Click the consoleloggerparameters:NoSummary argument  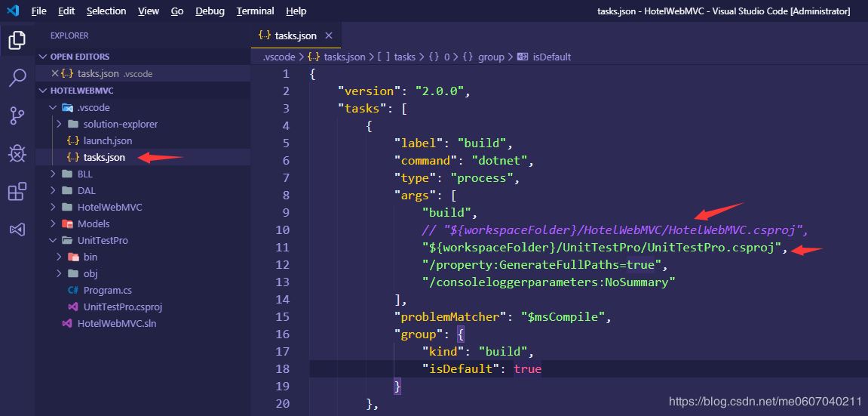tap(548, 282)
